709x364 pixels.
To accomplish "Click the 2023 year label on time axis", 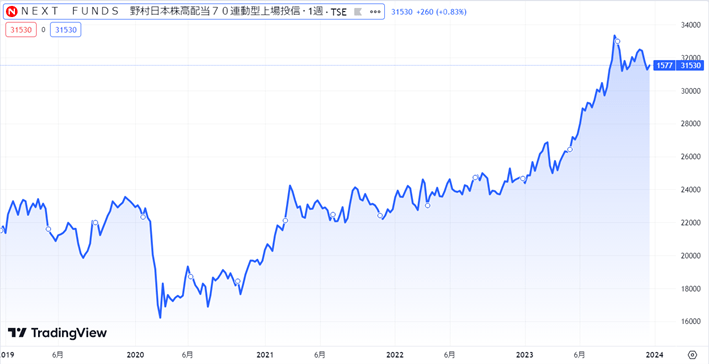I will coord(525,354).
